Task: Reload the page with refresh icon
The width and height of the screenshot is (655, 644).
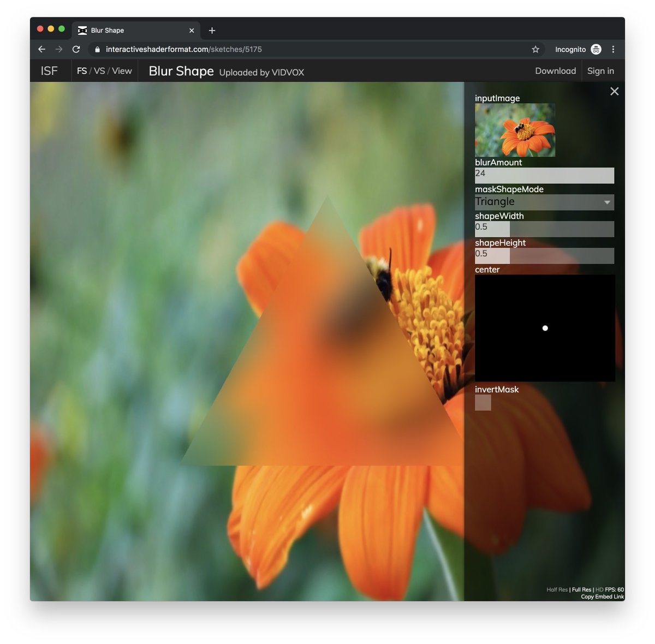Action: click(76, 49)
